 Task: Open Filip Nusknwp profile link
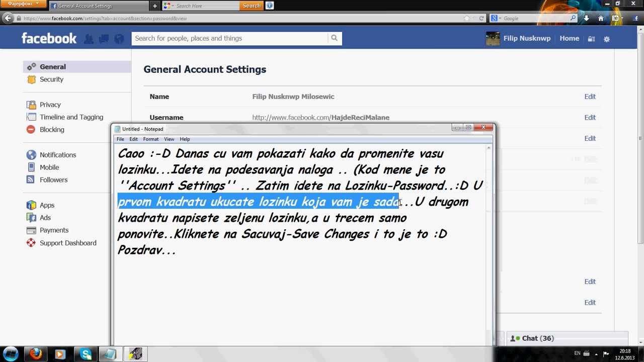click(x=527, y=38)
